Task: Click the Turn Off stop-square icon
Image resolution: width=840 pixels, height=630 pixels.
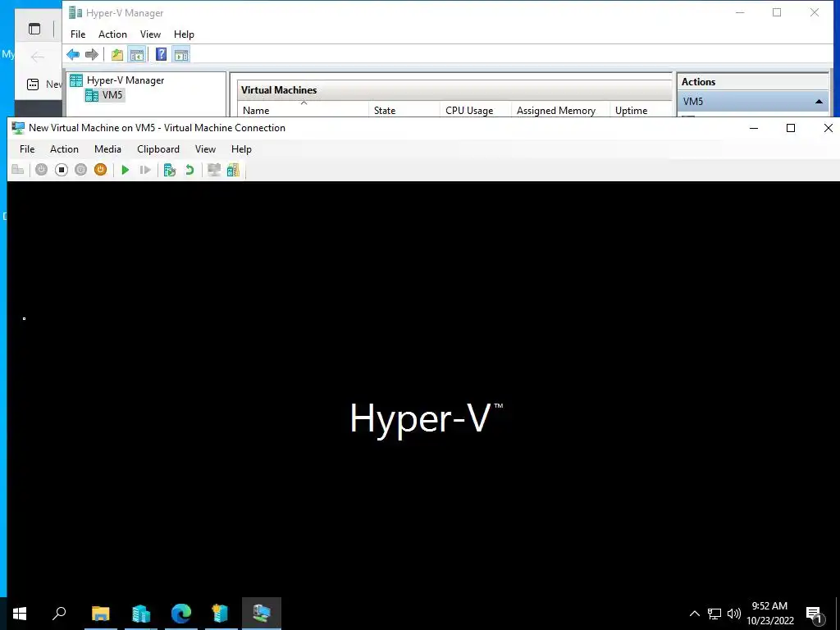Action: 61,170
